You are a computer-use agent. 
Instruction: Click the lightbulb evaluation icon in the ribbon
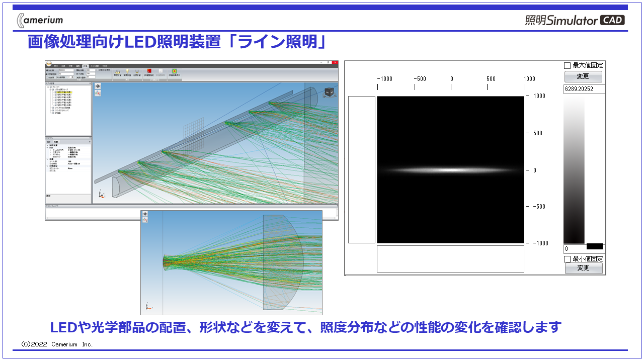127,72
